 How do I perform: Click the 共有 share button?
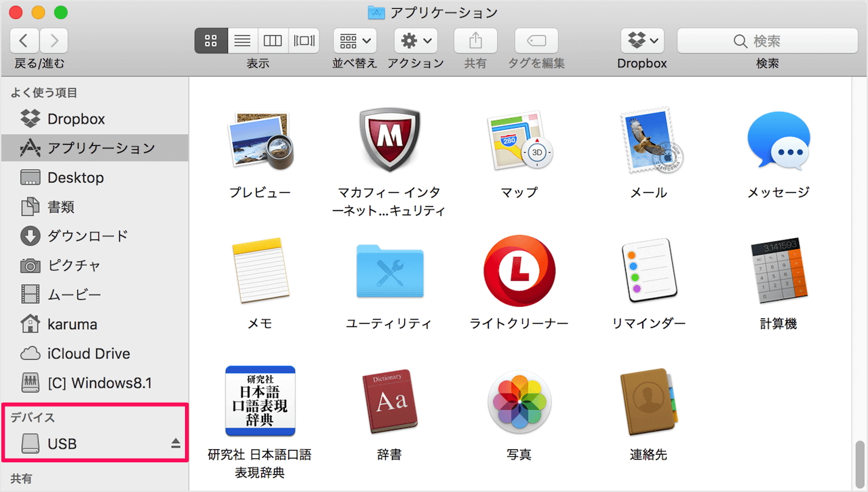[475, 41]
